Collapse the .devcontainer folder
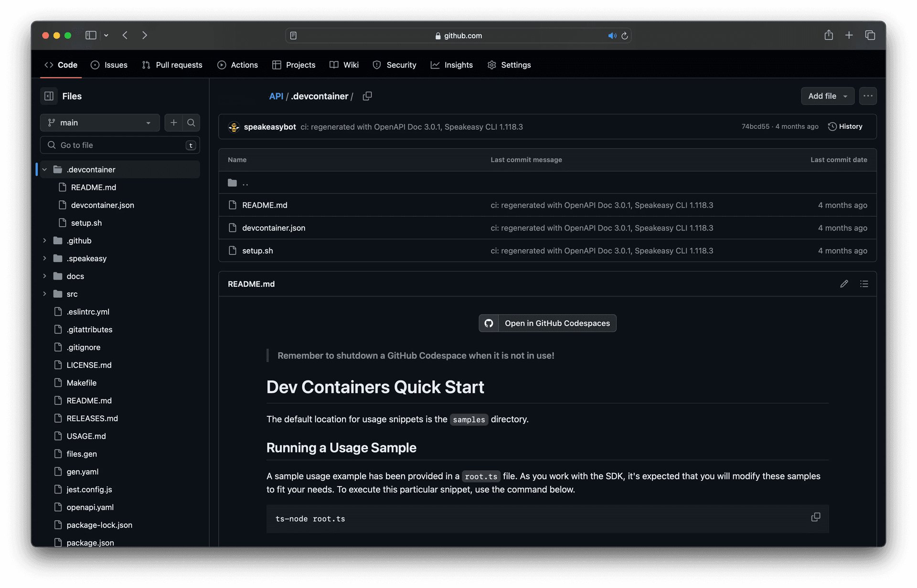The width and height of the screenshot is (917, 588). pos(44,169)
